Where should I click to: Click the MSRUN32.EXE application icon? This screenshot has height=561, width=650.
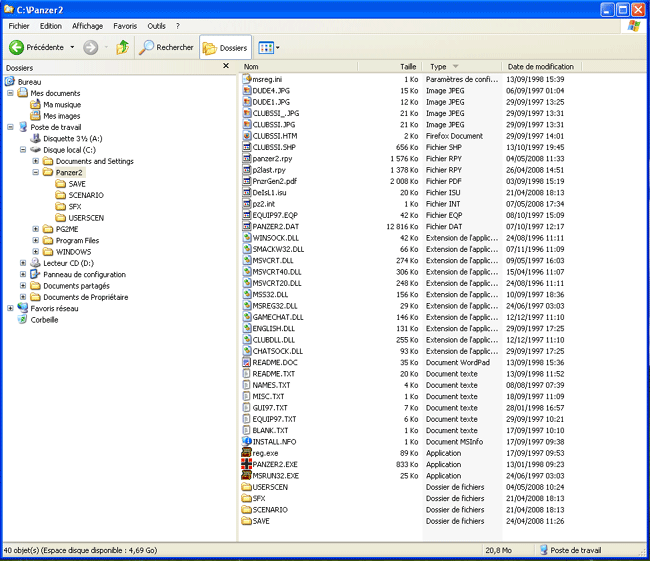247,476
